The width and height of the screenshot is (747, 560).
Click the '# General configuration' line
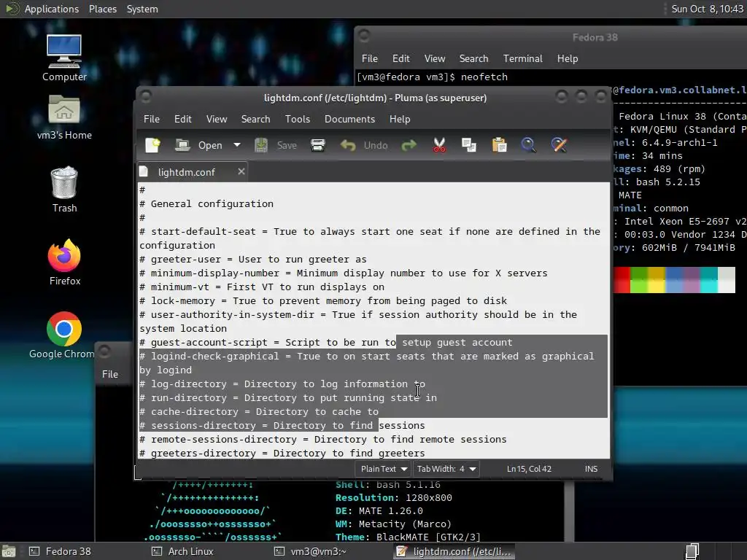[206, 204]
